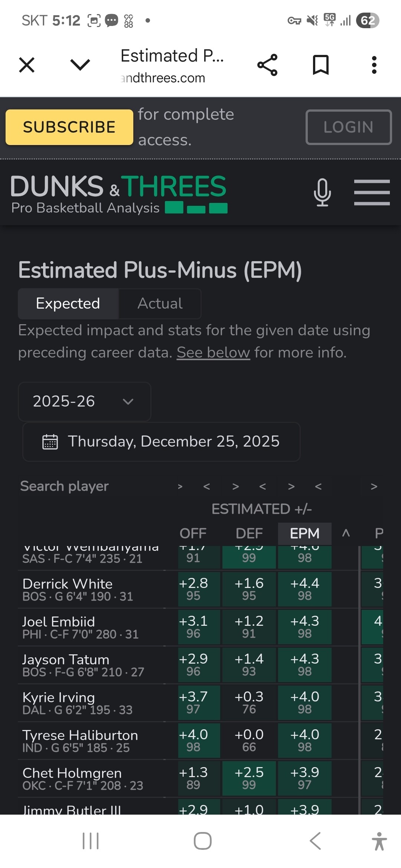Screen dimensions: 401x868
Task: Sort by the EPM column header
Action: click(x=304, y=533)
